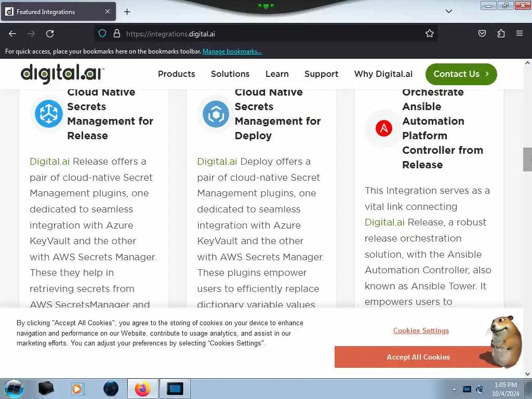Open the Orchestrate Ansible Automation Platform title
This screenshot has height=399, width=532.
443,128
